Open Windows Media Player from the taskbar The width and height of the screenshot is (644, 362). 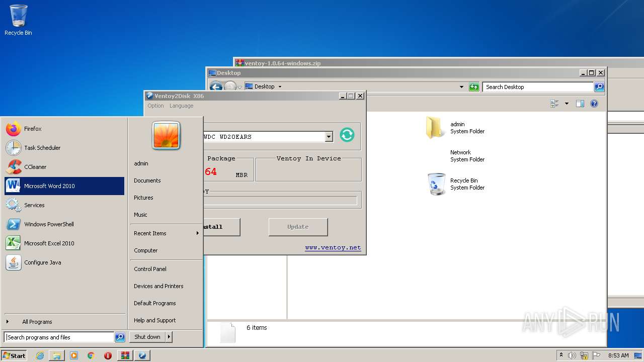[x=74, y=355]
